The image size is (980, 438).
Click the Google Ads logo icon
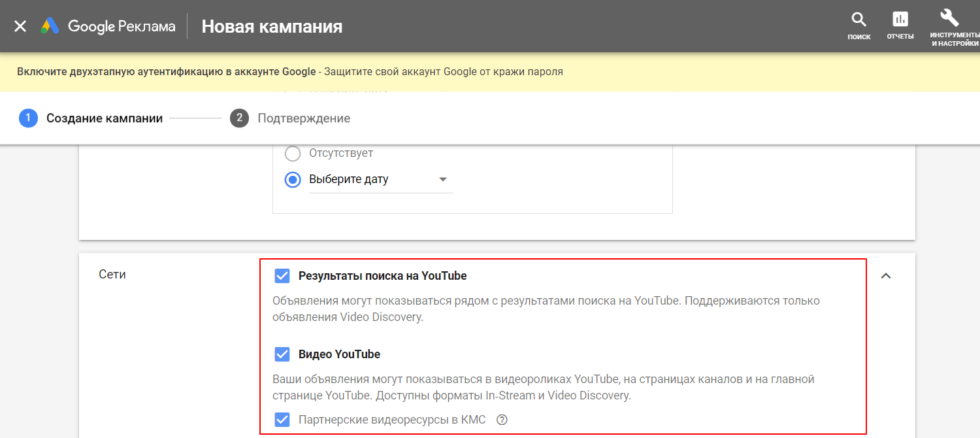point(50,26)
